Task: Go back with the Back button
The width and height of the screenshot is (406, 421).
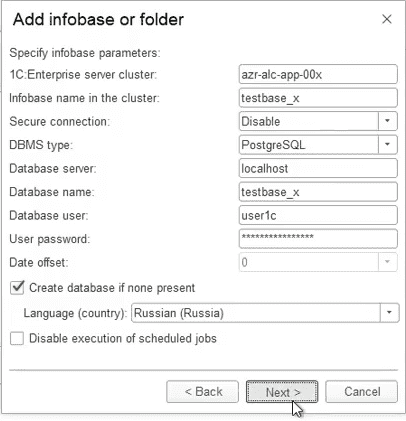Action: coord(203,392)
